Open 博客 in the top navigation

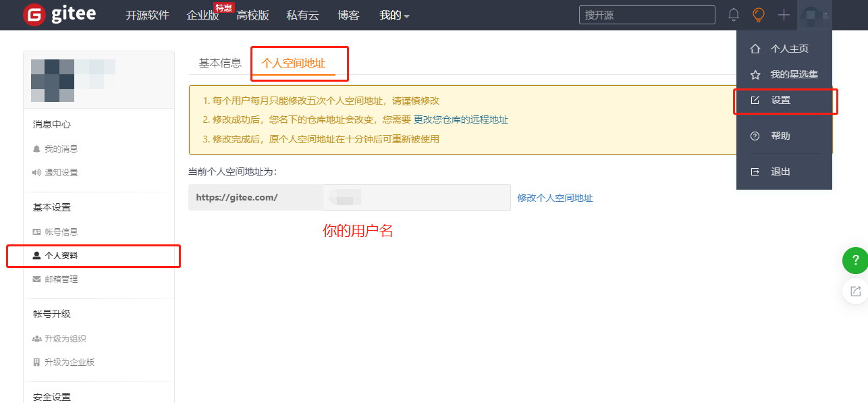[348, 15]
